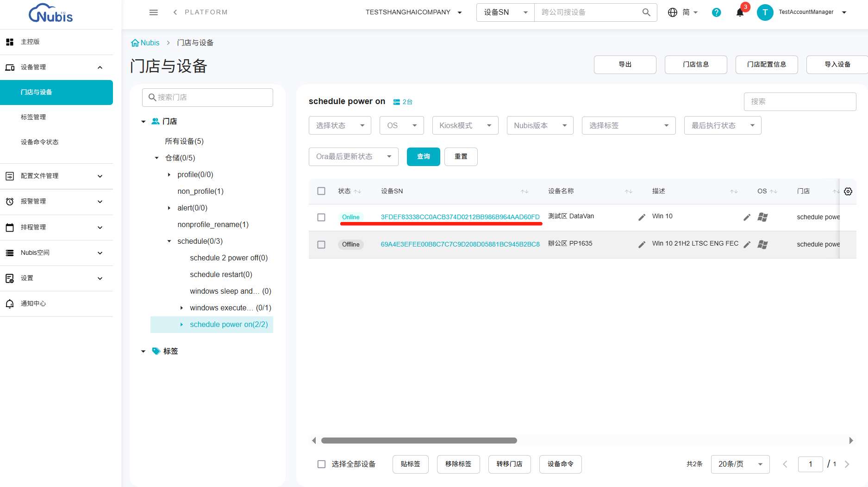Focus the device table 搜索 field
Image resolution: width=868 pixels, height=487 pixels.
(800, 102)
